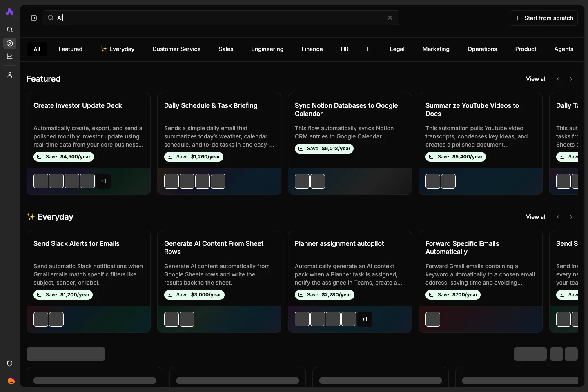588x392 pixels.
Task: Switch to the IT tab
Action: coord(369,49)
